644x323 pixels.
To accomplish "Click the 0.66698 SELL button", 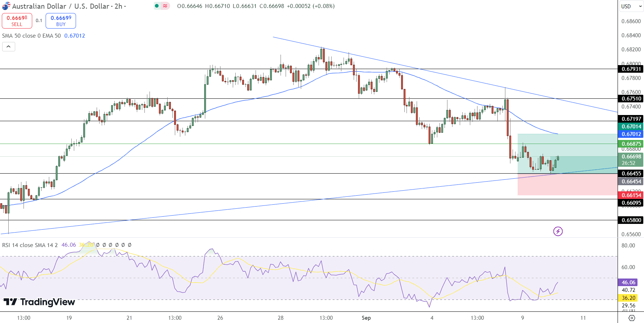I will pyautogui.click(x=17, y=21).
